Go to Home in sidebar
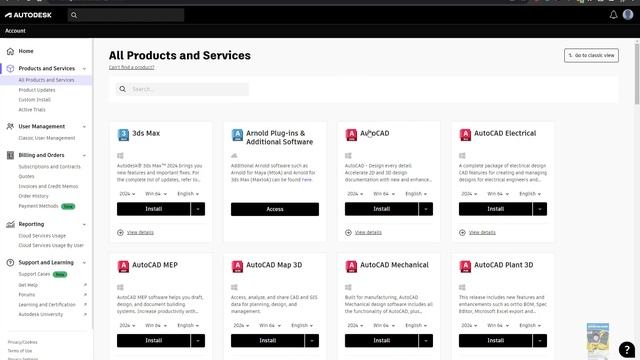The width and height of the screenshot is (640, 360). (26, 51)
